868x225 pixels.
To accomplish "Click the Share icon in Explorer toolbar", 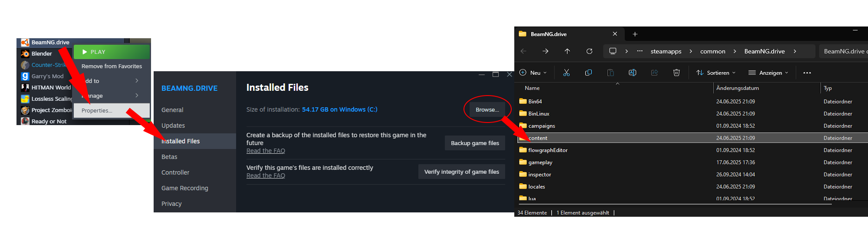I will [x=654, y=73].
